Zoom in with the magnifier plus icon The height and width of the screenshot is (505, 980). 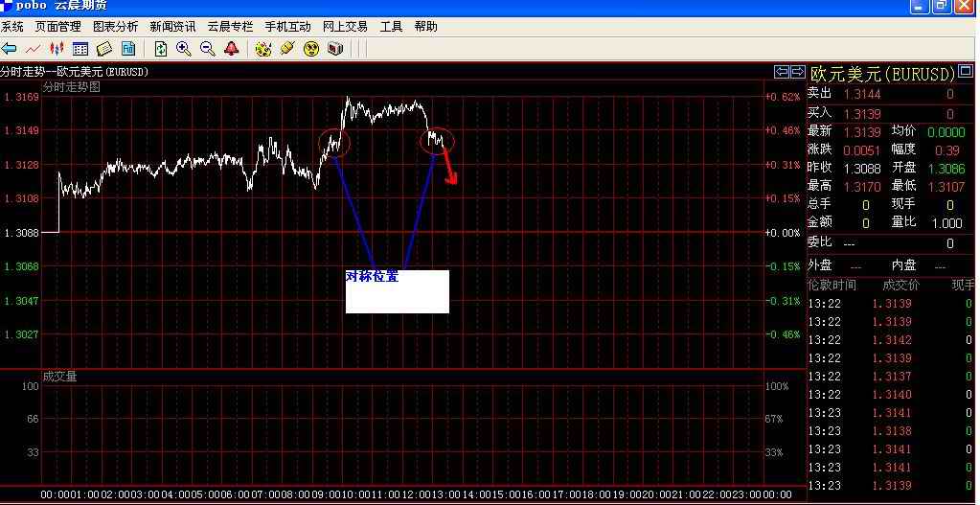pos(184,48)
